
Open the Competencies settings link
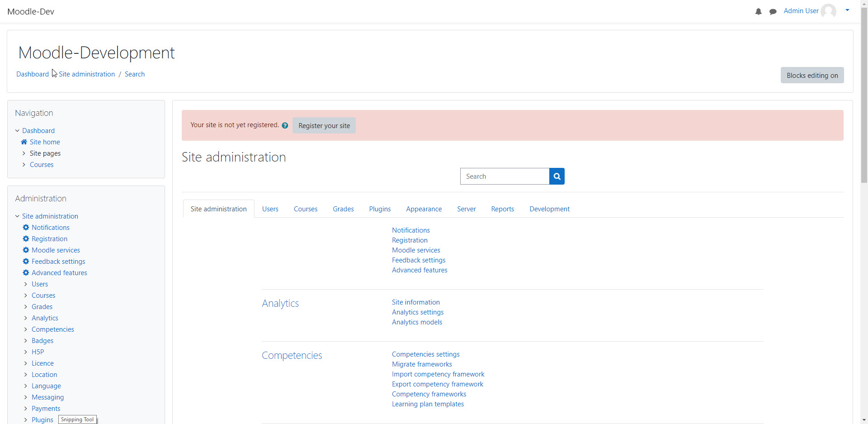click(x=426, y=354)
